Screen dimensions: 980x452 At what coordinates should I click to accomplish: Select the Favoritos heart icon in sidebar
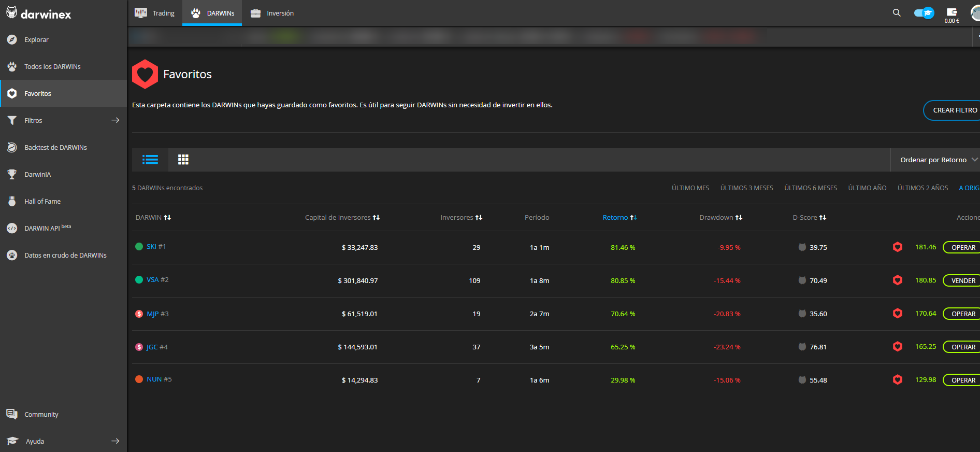(x=12, y=93)
